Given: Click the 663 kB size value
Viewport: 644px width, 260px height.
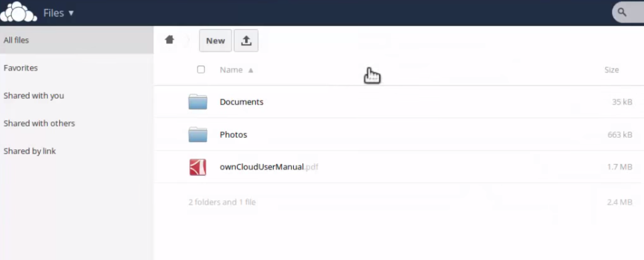Looking at the screenshot, I should [x=619, y=135].
